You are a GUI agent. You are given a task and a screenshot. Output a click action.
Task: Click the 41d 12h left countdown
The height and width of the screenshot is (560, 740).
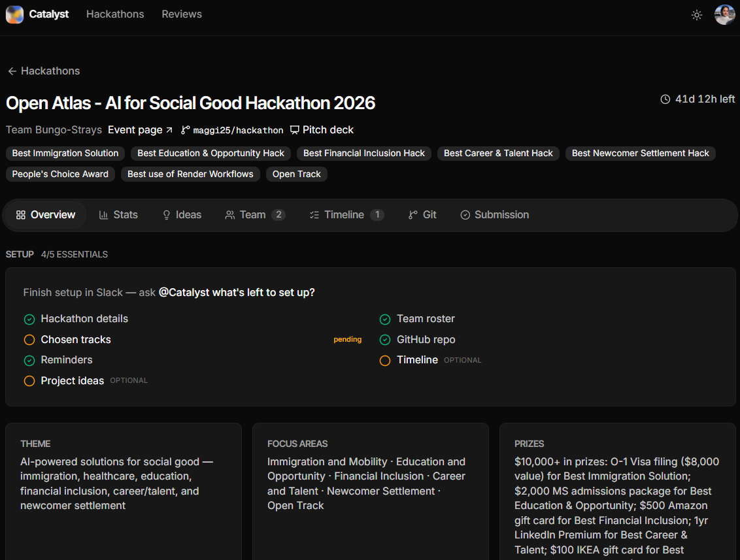tap(705, 99)
